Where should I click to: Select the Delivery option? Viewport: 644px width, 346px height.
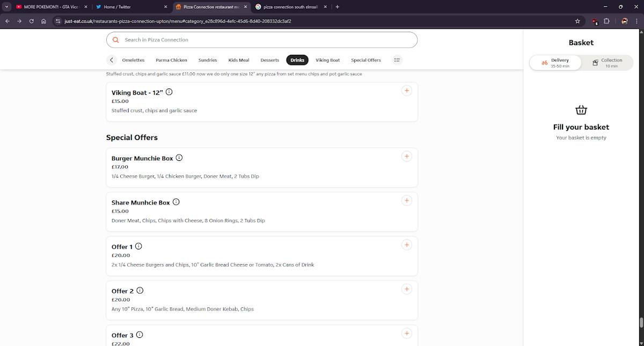point(555,63)
